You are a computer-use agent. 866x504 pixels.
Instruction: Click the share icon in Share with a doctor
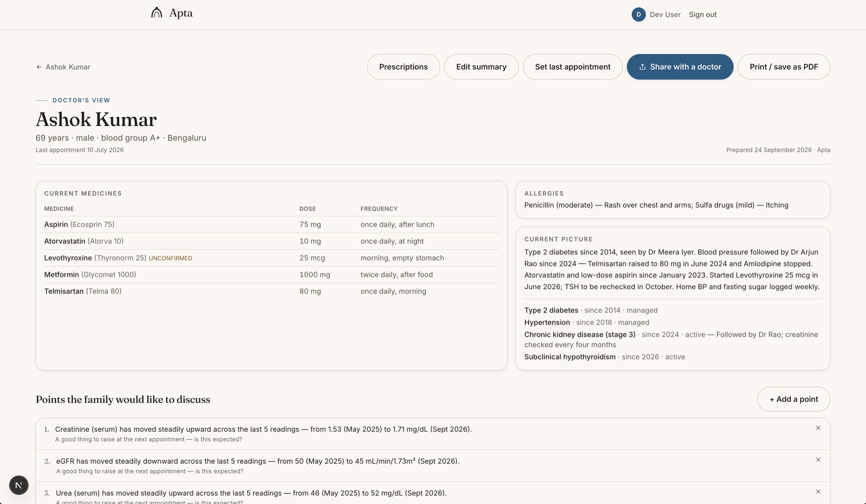click(643, 67)
